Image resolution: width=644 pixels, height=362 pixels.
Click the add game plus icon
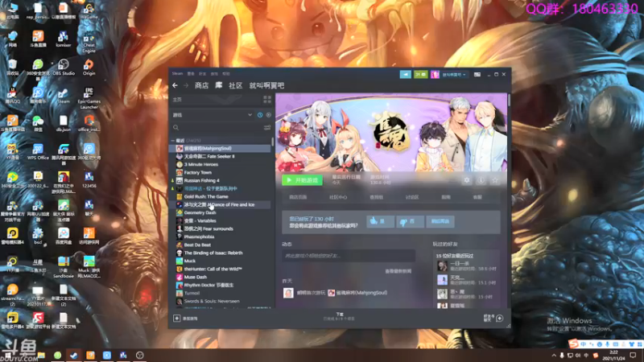(176, 318)
